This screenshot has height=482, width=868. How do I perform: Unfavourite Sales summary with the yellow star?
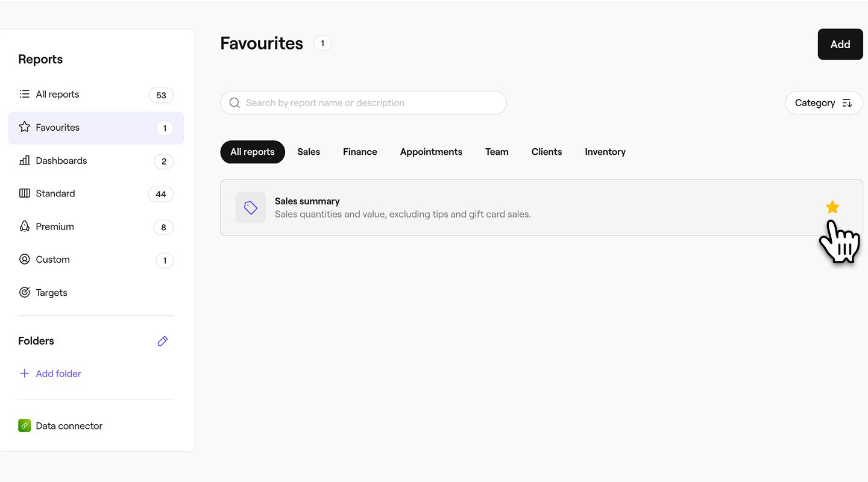coord(832,207)
